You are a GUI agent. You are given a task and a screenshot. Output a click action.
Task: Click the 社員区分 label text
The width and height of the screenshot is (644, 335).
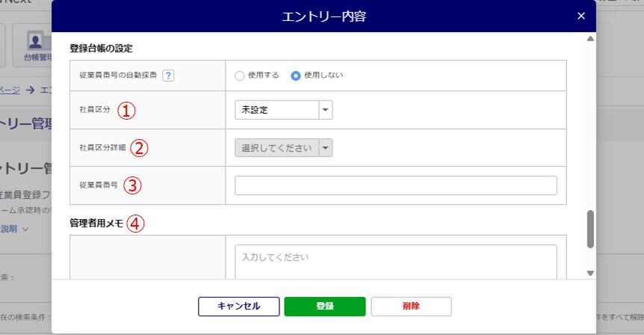(95, 110)
